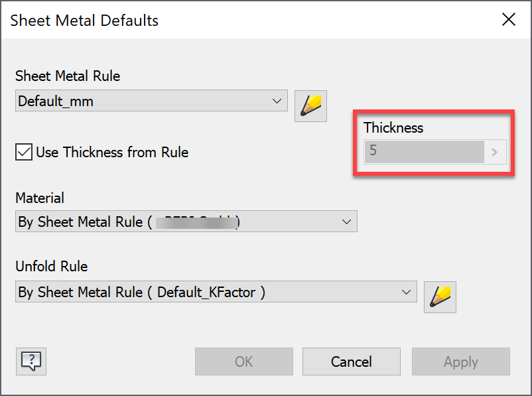Click the Sheet Metal Rule edit pencil icon
The width and height of the screenshot is (532, 396).
310,105
